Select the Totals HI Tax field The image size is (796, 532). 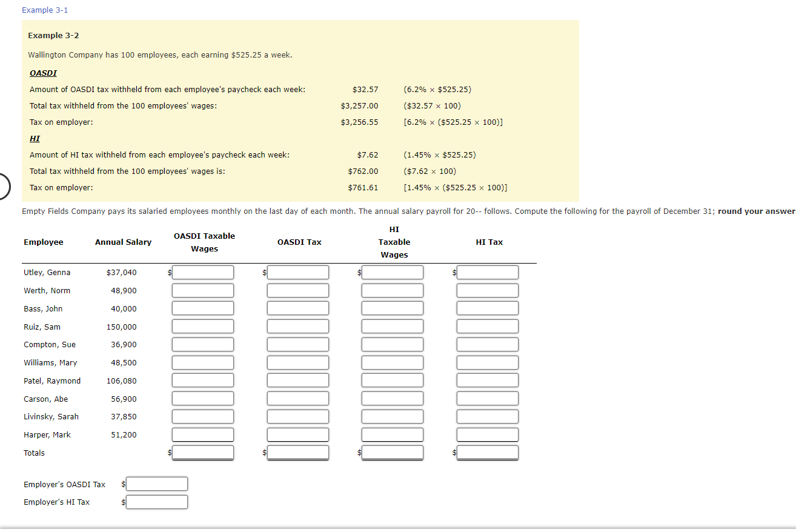pyautogui.click(x=488, y=453)
